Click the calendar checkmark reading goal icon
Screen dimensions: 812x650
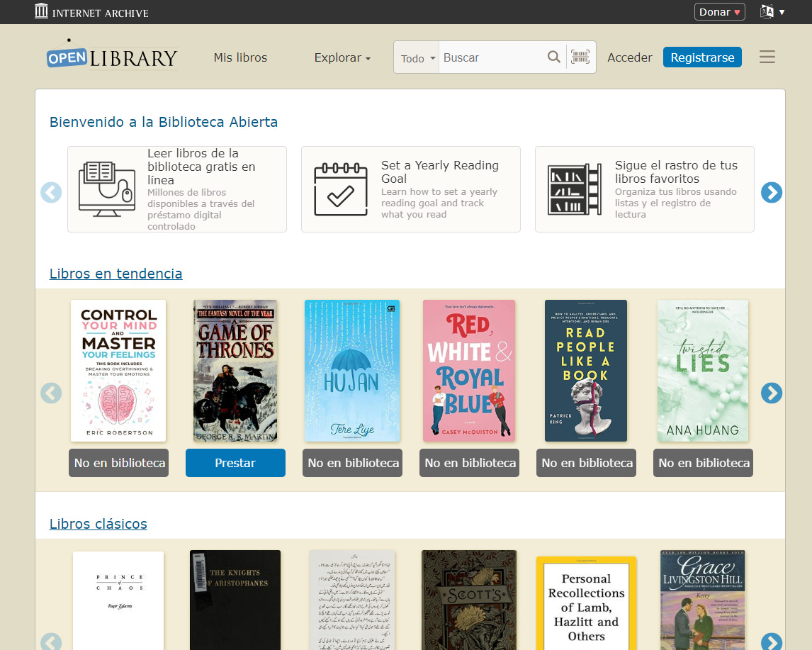[340, 189]
